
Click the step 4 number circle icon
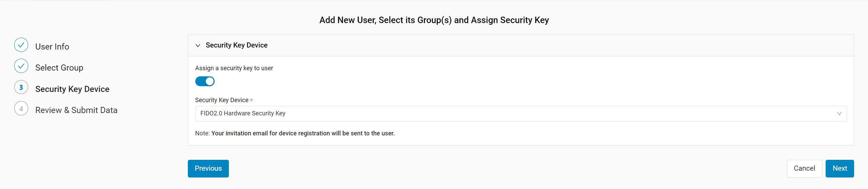[x=21, y=109]
